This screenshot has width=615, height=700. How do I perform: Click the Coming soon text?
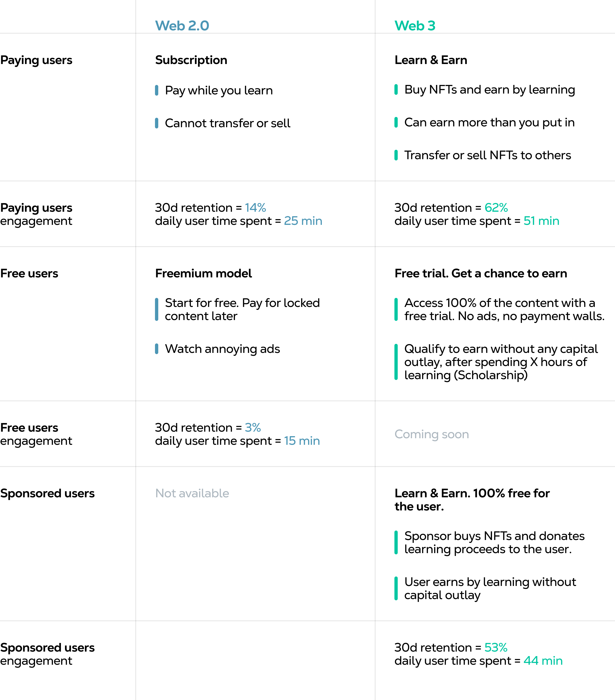[432, 434]
